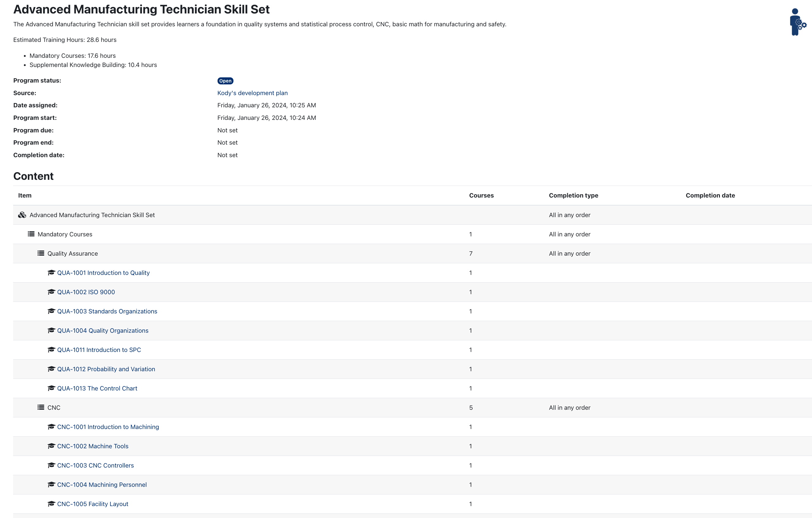Click graduation cap icon for QUA-1001
The width and height of the screenshot is (812, 518).
coord(51,272)
